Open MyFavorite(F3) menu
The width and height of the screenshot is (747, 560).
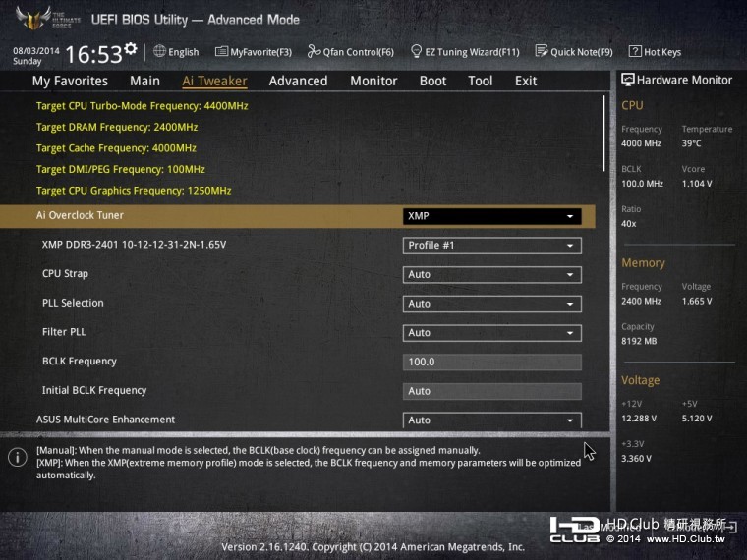(x=254, y=51)
